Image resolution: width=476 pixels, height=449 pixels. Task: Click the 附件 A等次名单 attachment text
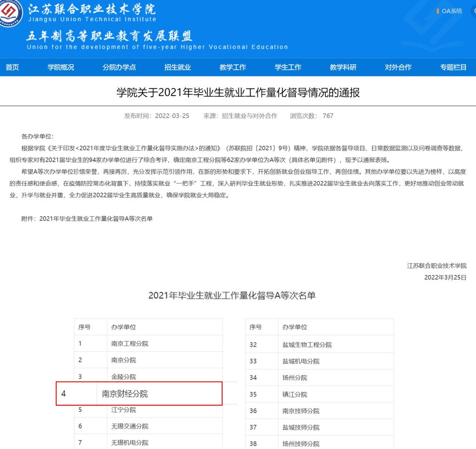tap(87, 219)
